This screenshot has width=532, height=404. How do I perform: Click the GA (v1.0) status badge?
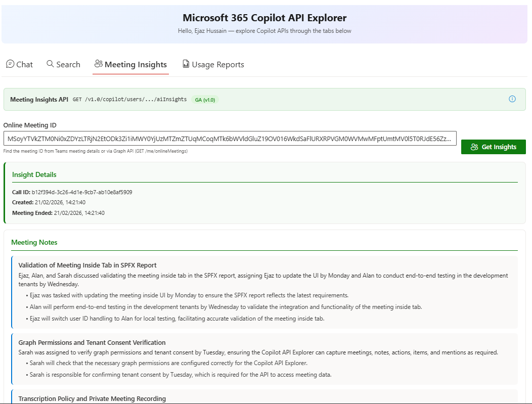pos(205,100)
